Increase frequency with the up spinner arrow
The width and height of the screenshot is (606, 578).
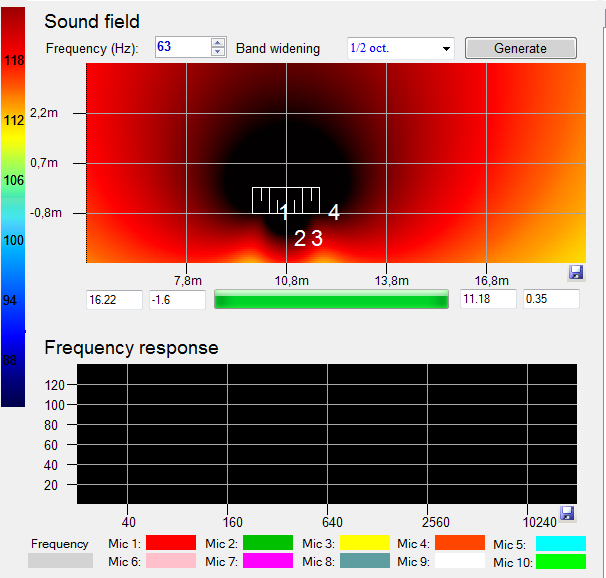(x=218, y=43)
